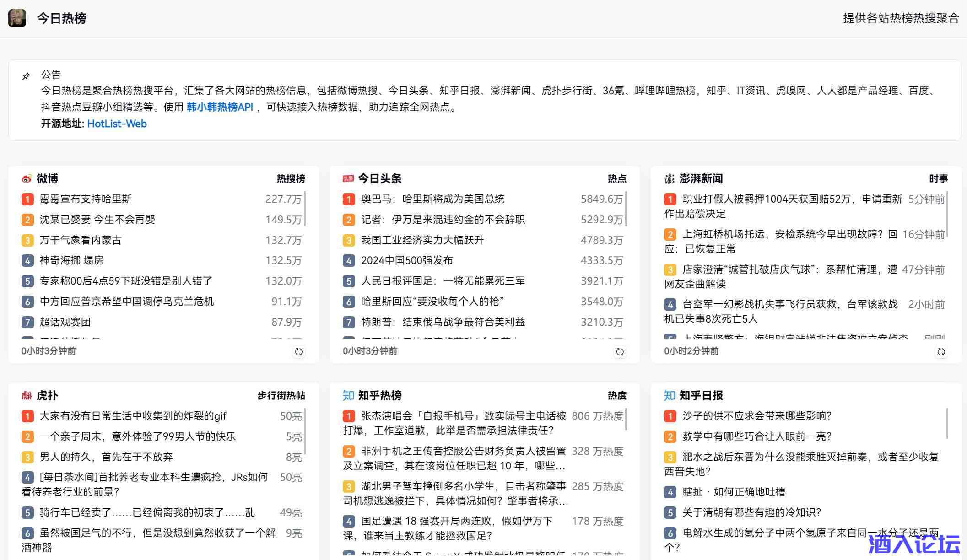967x560 pixels.
Task: Click the pin icon beside 公告
Action: [x=26, y=76]
